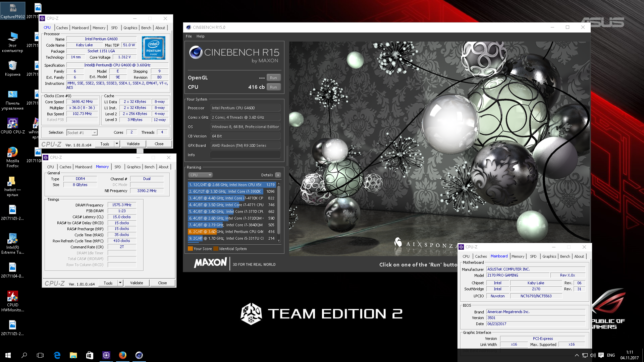Viewport: 644px width, 362px height.
Task: Open the hwbot shortcut on desktop
Action: tap(12, 186)
